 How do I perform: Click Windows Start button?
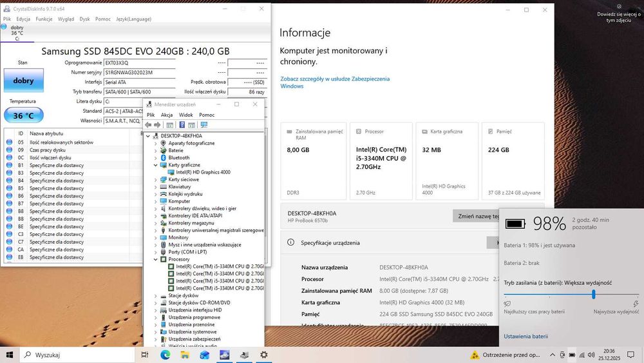10,355
